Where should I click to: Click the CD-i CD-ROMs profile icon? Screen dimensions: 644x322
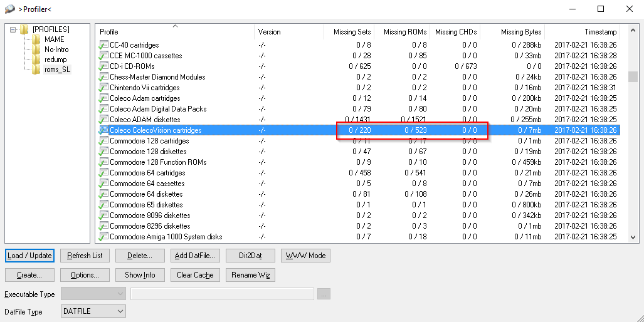click(x=103, y=66)
